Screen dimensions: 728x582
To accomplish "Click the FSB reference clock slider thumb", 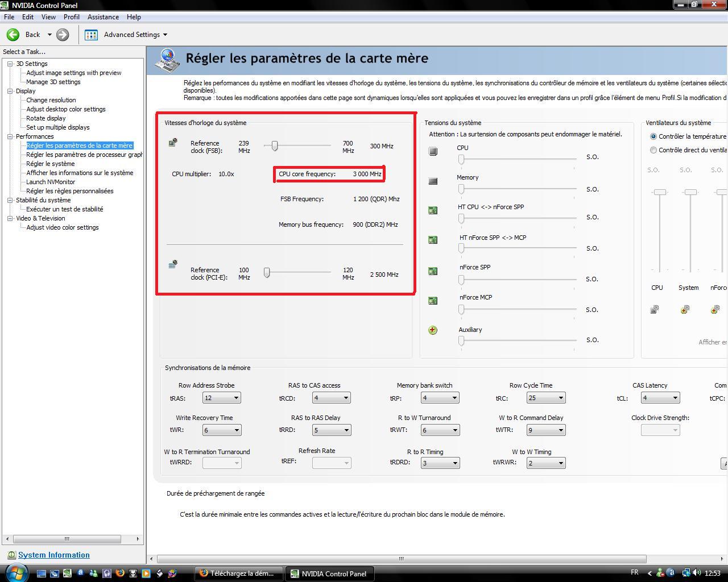I will 275,146.
